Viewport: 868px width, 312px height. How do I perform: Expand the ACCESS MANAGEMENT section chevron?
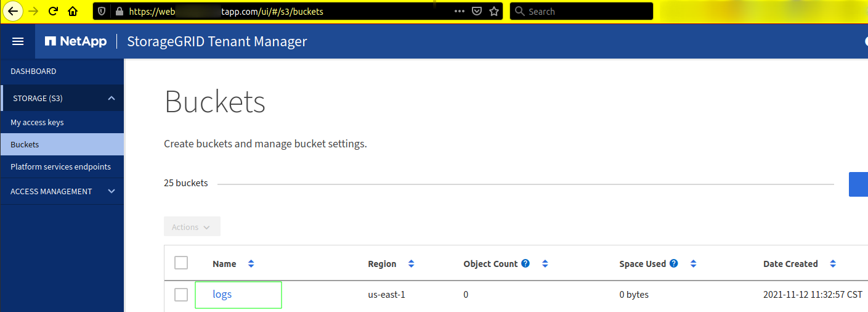tap(112, 191)
